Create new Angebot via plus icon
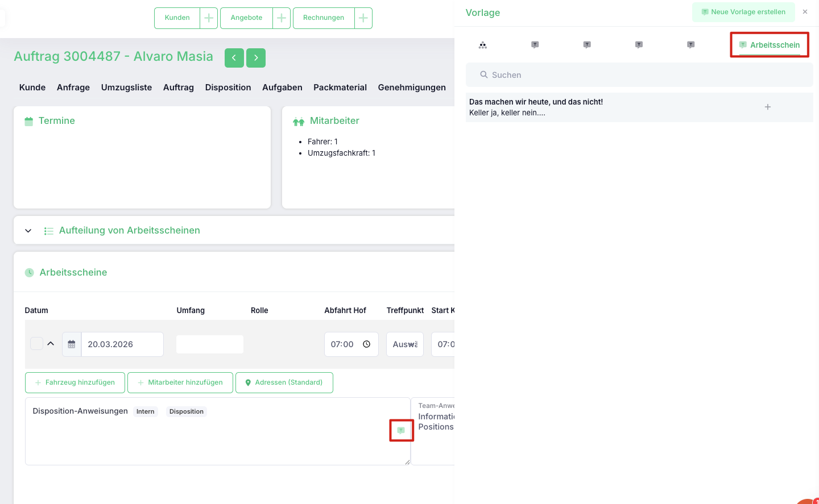 pos(282,18)
